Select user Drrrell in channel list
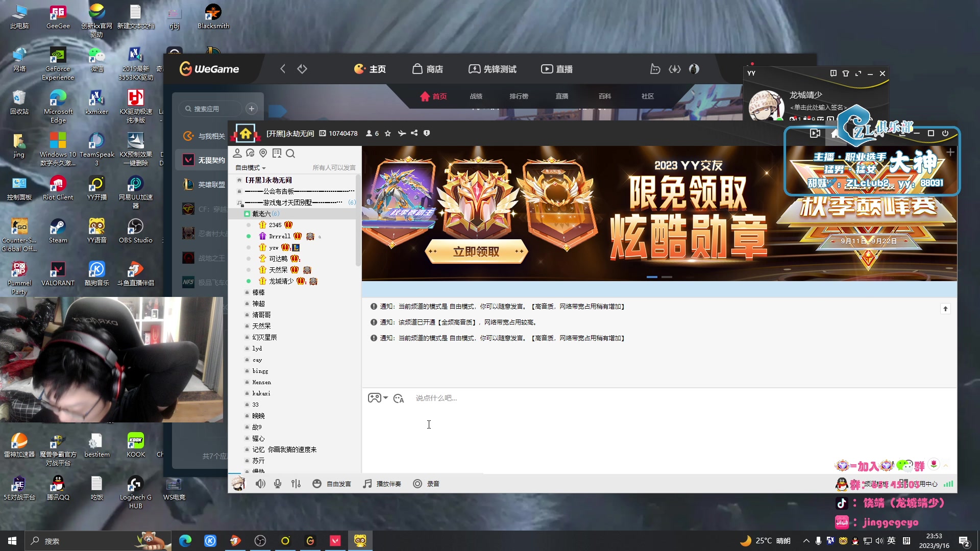The height and width of the screenshot is (551, 980). point(280,236)
